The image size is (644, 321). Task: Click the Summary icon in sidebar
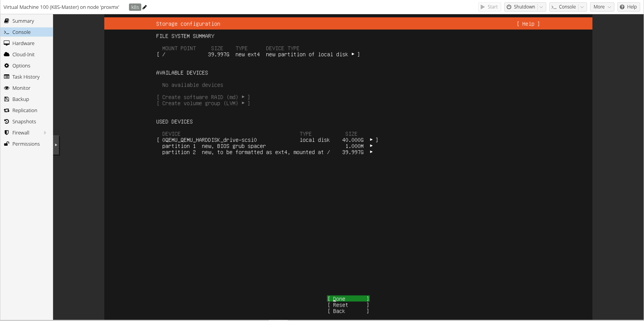pyautogui.click(x=7, y=21)
